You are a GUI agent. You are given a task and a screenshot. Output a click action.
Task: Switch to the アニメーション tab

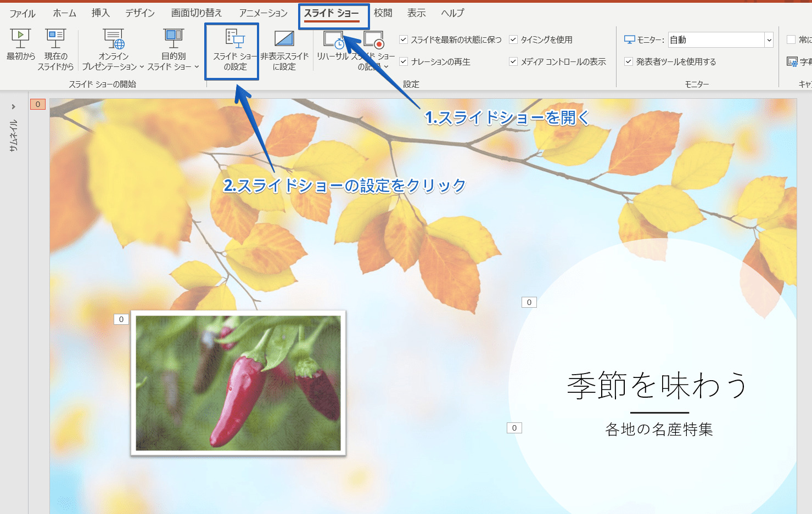(263, 13)
